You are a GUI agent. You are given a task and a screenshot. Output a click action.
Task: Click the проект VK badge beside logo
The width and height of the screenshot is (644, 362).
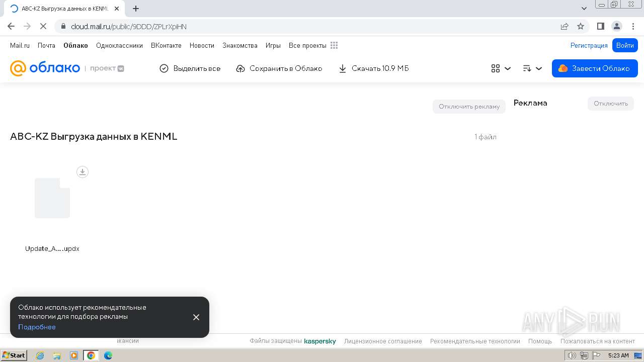pos(107,68)
